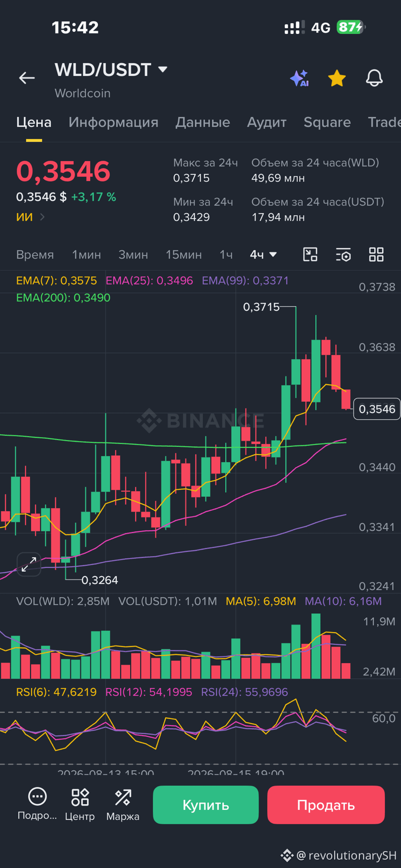Click the EMA(200): 0,3490 indicator label
The image size is (401, 868).
click(x=63, y=298)
